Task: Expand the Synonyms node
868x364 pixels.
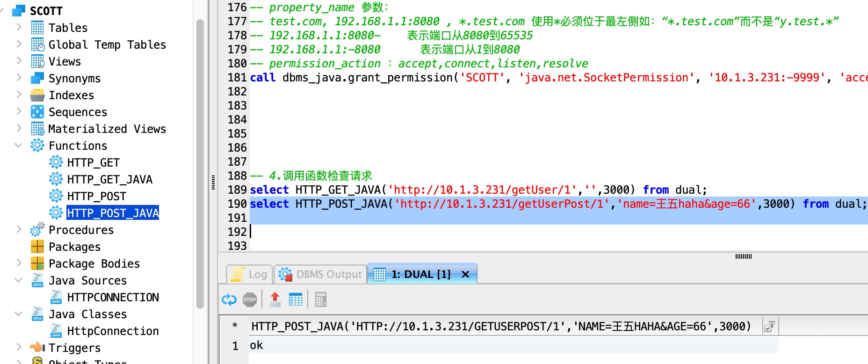Action: click(x=19, y=78)
